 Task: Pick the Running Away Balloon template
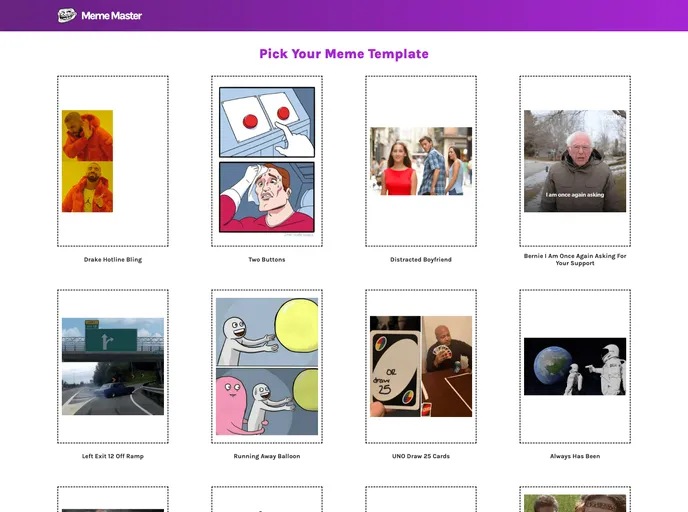coord(267,367)
